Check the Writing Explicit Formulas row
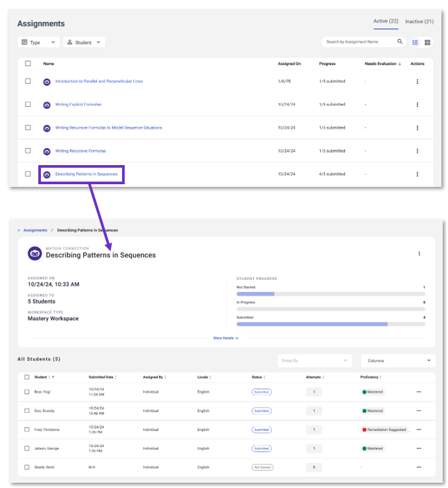The height and width of the screenshot is (488, 448). [28, 104]
